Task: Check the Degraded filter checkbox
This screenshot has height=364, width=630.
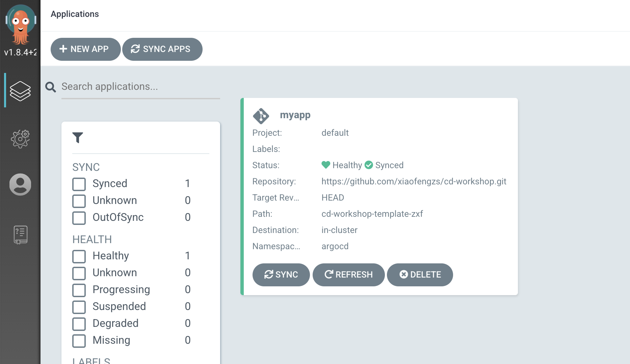Action: (79, 324)
